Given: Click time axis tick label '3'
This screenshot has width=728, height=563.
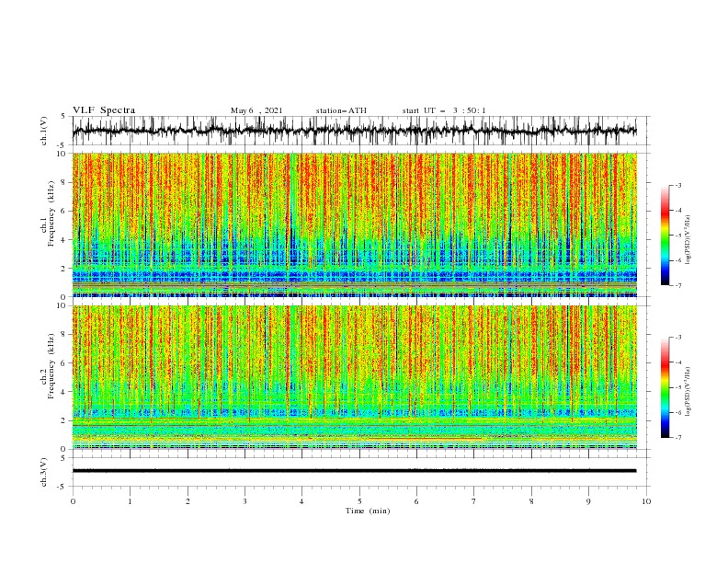Looking at the screenshot, I should (x=245, y=501).
